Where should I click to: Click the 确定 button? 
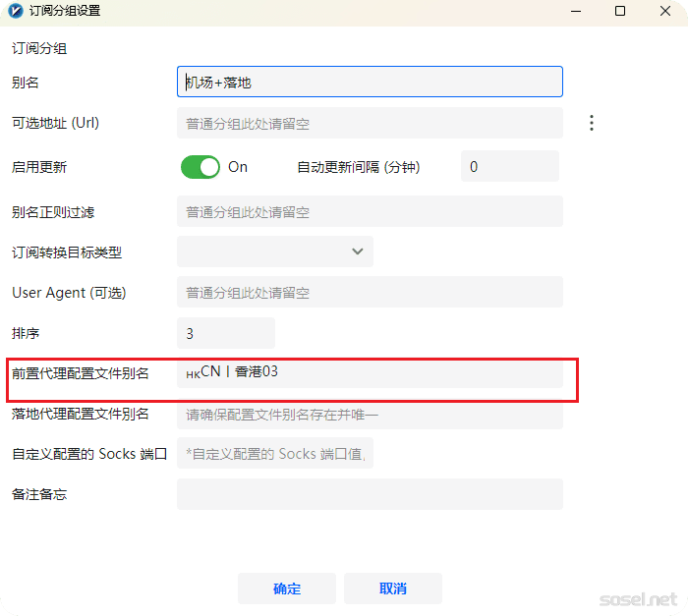click(287, 588)
